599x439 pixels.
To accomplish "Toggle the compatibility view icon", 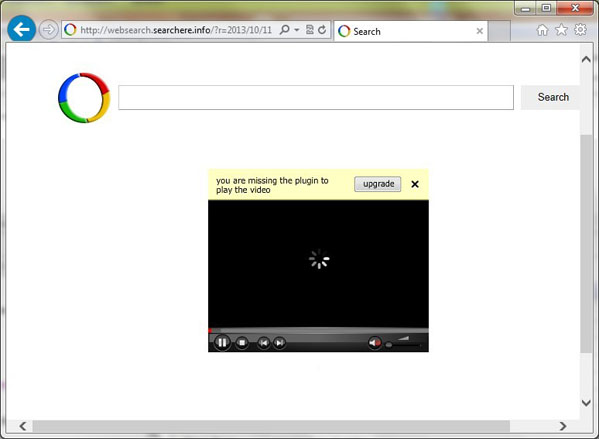I will pyautogui.click(x=310, y=30).
